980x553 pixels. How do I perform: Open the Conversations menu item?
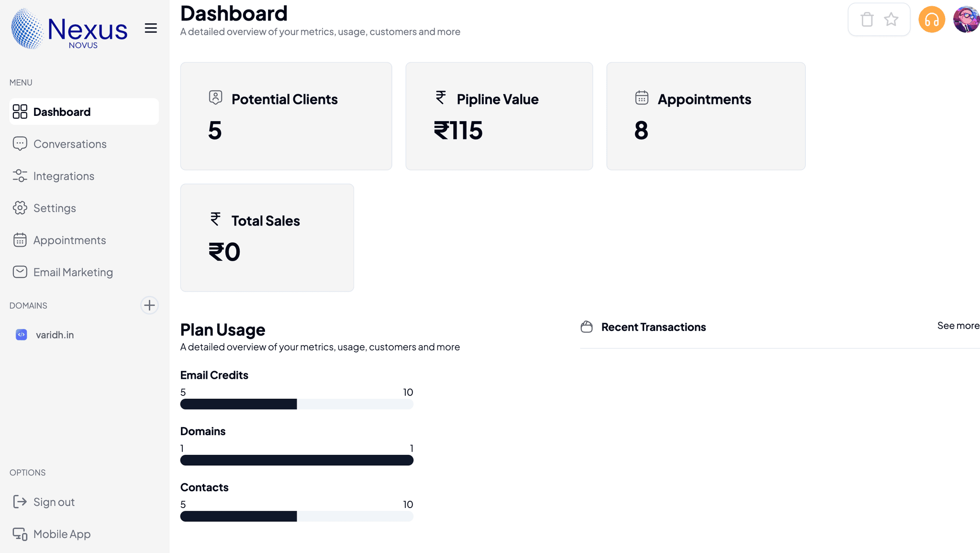coord(70,144)
